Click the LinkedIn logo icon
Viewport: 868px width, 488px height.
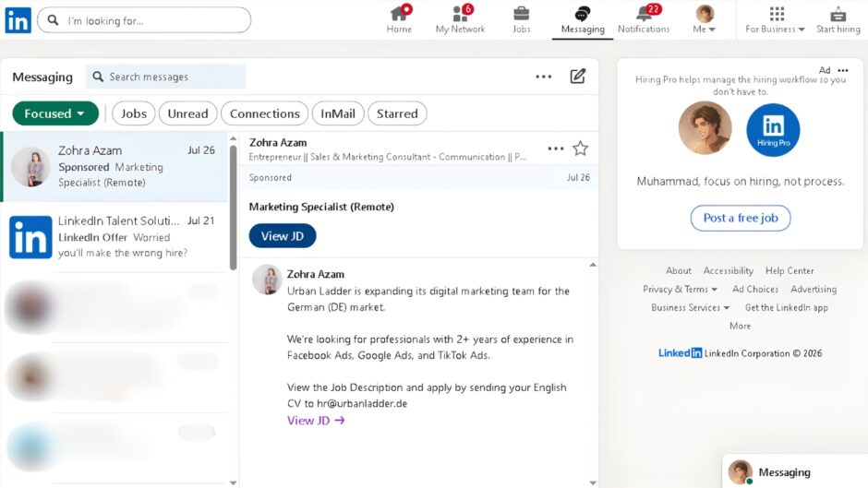18,20
